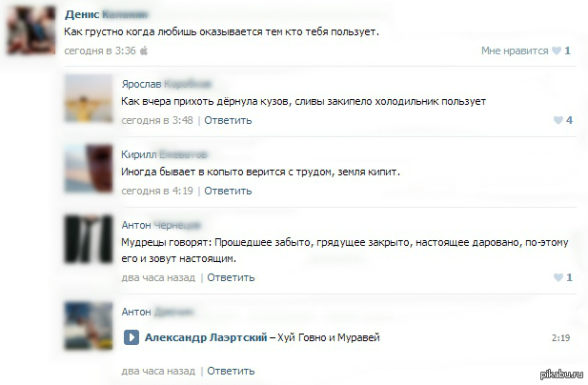Reply to Антон's Мудрецы comment
This screenshot has width=588, height=385.
pyautogui.click(x=231, y=277)
